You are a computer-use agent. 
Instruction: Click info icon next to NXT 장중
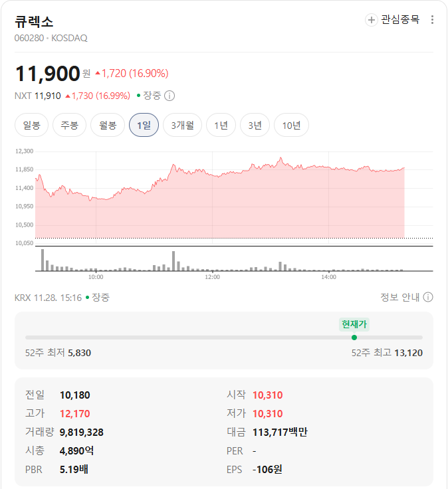[x=169, y=96]
